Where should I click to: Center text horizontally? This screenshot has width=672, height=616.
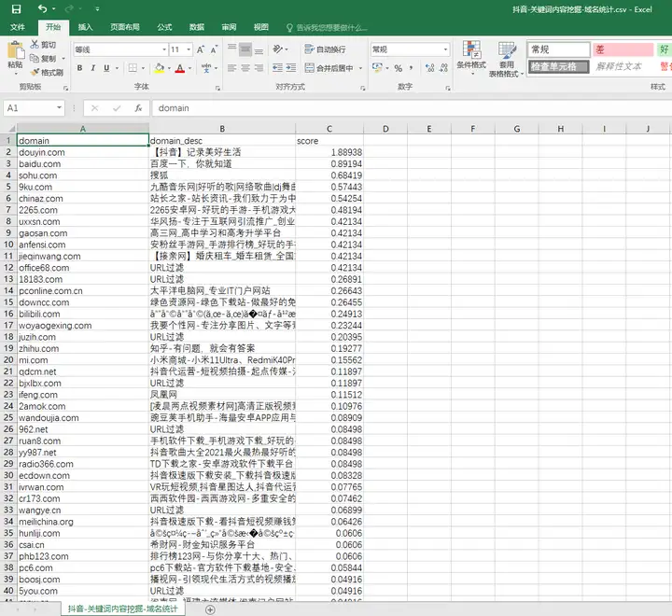245,68
